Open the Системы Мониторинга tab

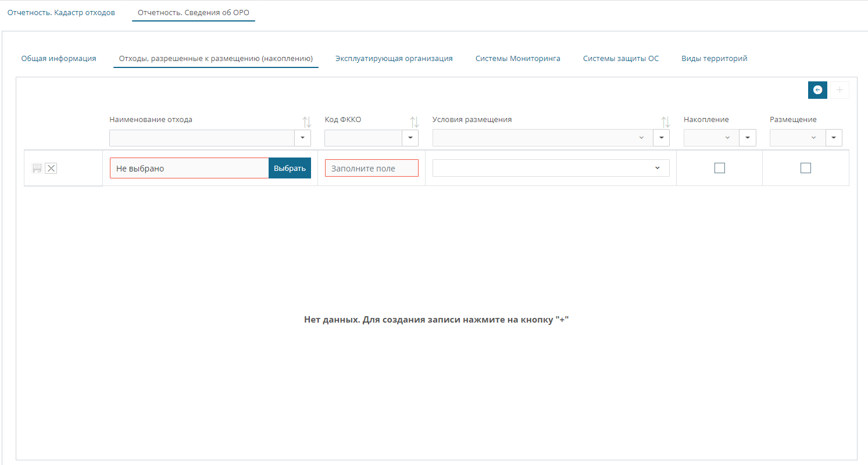point(517,59)
